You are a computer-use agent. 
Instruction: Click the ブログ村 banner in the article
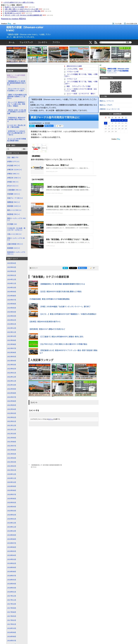point(39,148)
